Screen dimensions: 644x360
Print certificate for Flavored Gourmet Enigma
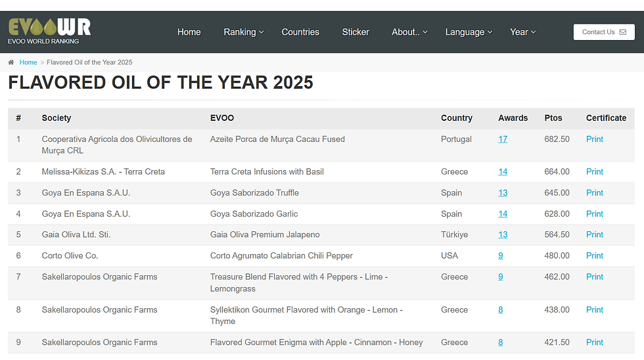(x=594, y=342)
